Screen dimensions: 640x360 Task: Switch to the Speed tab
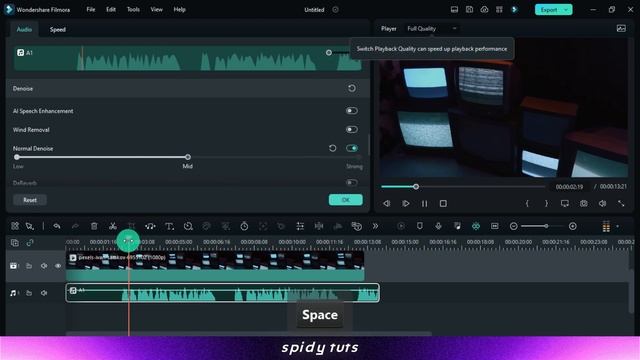[x=58, y=29]
